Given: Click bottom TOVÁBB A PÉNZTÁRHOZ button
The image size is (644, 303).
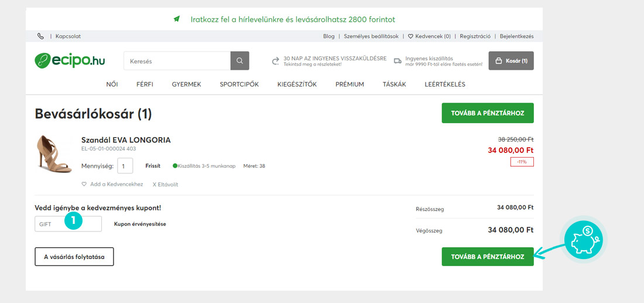Looking at the screenshot, I should point(488,257).
